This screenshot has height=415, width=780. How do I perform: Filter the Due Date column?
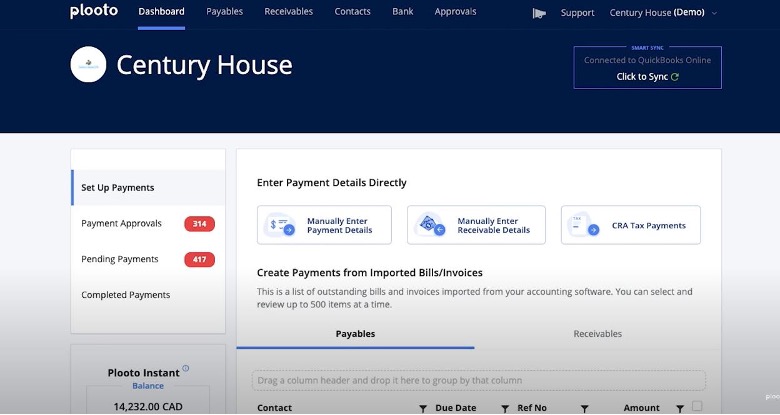click(505, 408)
